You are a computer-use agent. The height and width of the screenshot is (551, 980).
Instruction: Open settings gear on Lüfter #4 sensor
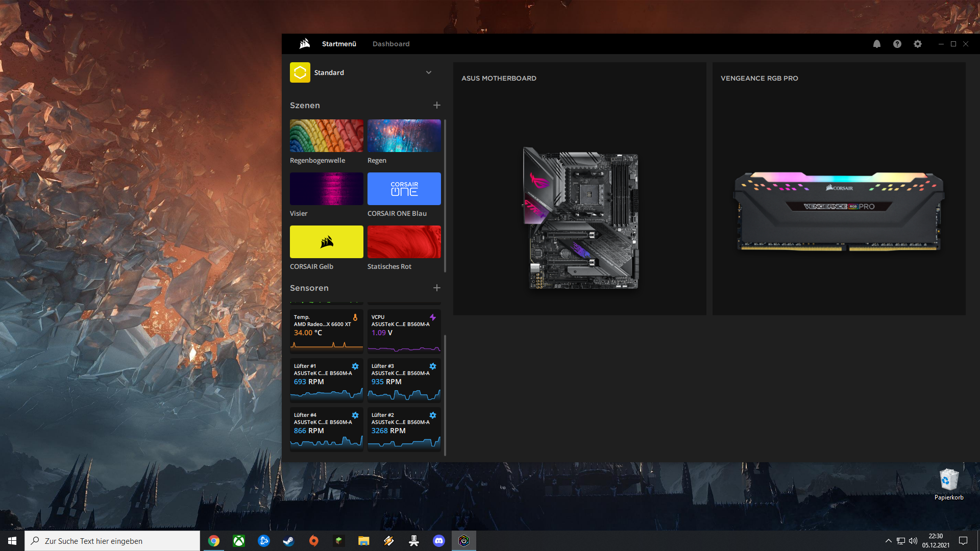355,415
